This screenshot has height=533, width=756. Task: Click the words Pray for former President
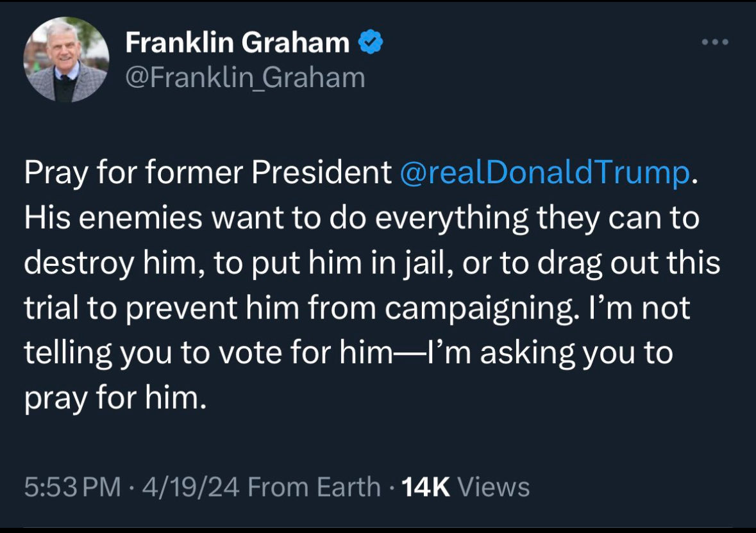coord(208,172)
